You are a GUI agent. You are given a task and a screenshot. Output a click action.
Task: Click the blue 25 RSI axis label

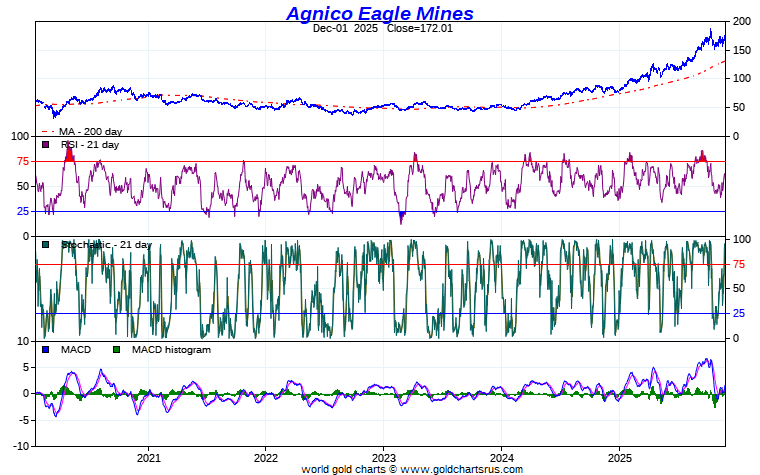(23, 211)
